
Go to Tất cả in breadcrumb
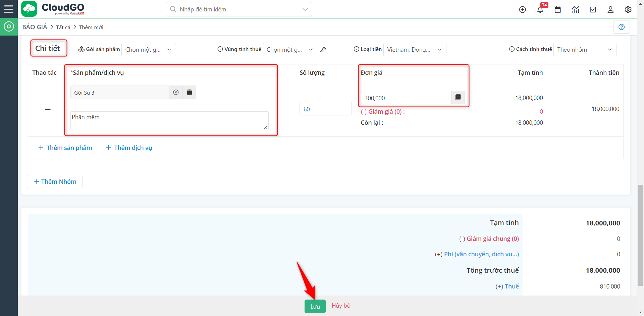point(63,27)
